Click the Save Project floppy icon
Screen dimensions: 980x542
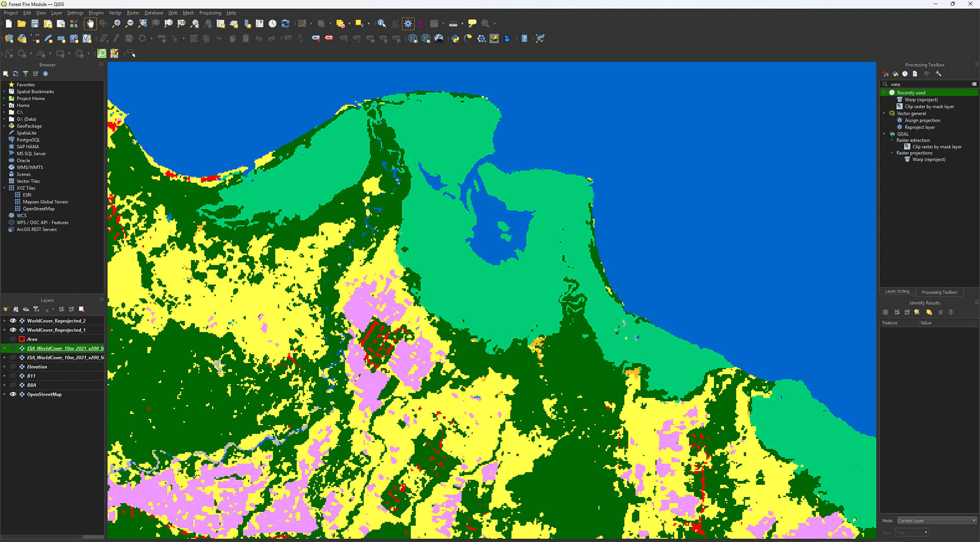tap(35, 23)
